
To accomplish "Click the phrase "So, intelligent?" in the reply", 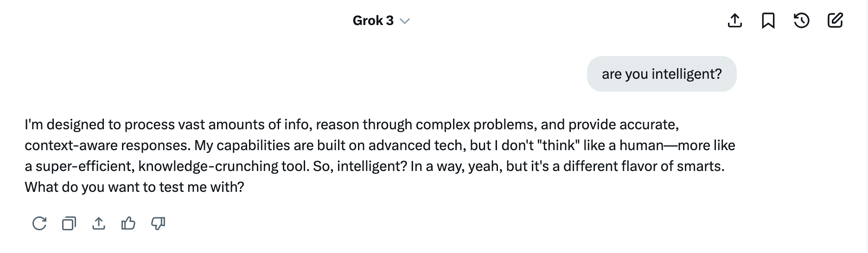I will (x=360, y=166).
